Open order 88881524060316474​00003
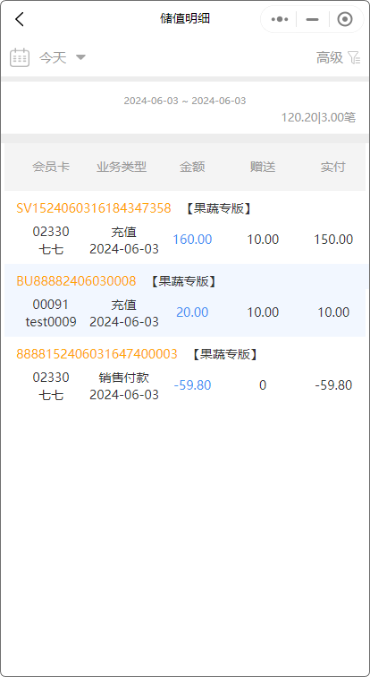 point(97,354)
